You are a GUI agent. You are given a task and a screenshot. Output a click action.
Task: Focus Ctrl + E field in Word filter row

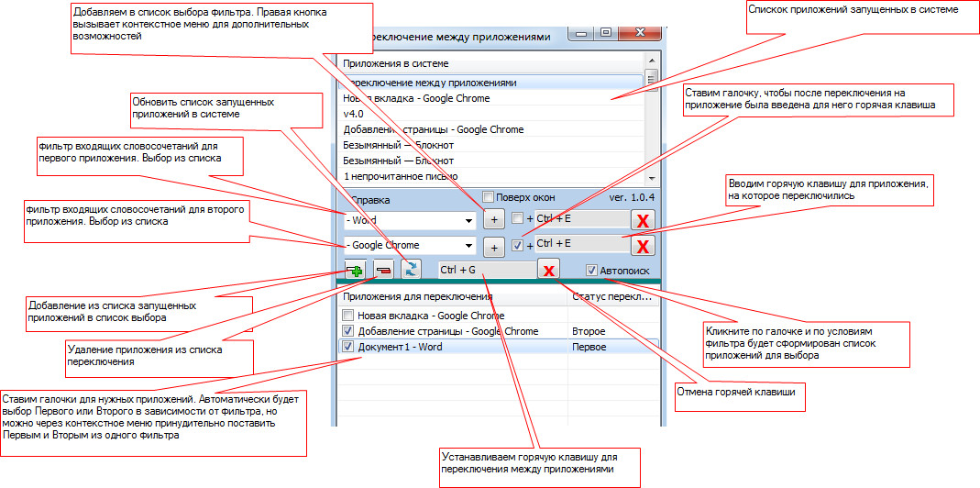coord(582,218)
